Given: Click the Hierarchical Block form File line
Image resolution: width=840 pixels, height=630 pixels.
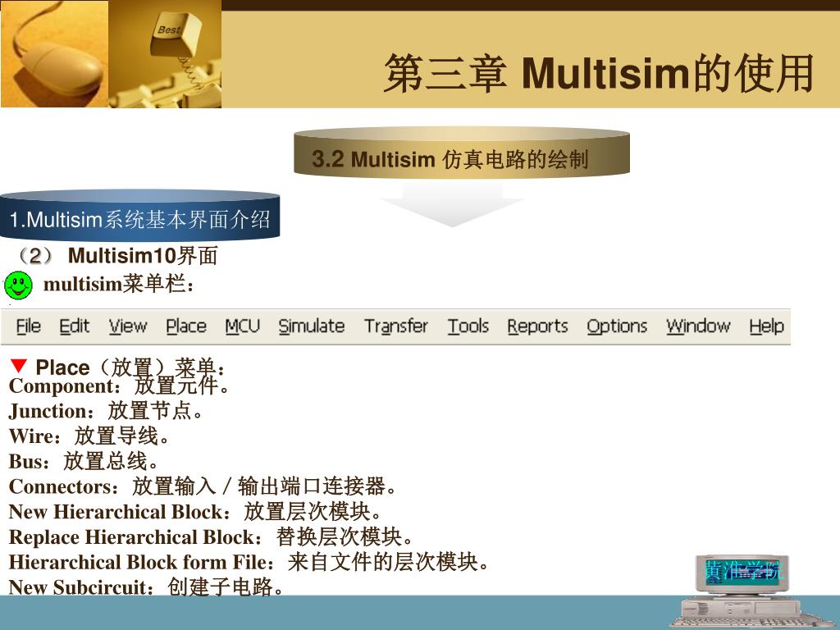Looking at the screenshot, I should (x=249, y=562).
